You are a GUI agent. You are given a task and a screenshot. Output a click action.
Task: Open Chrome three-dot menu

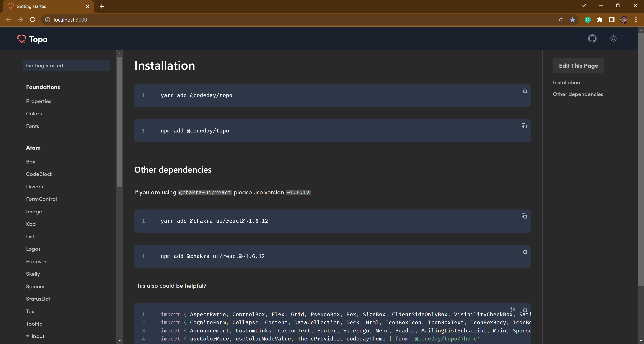pyautogui.click(x=636, y=20)
